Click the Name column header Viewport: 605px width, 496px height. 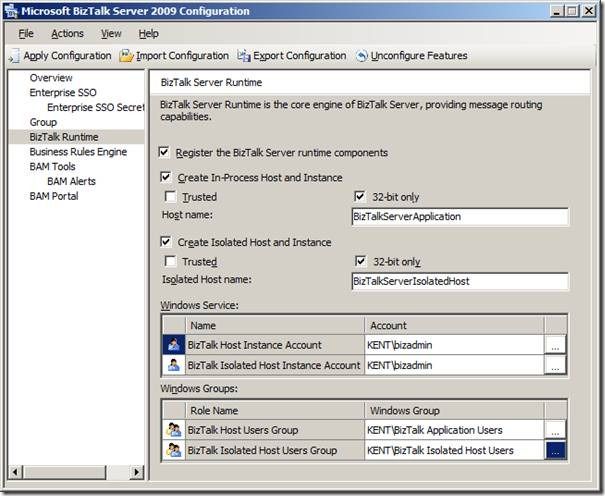(275, 325)
